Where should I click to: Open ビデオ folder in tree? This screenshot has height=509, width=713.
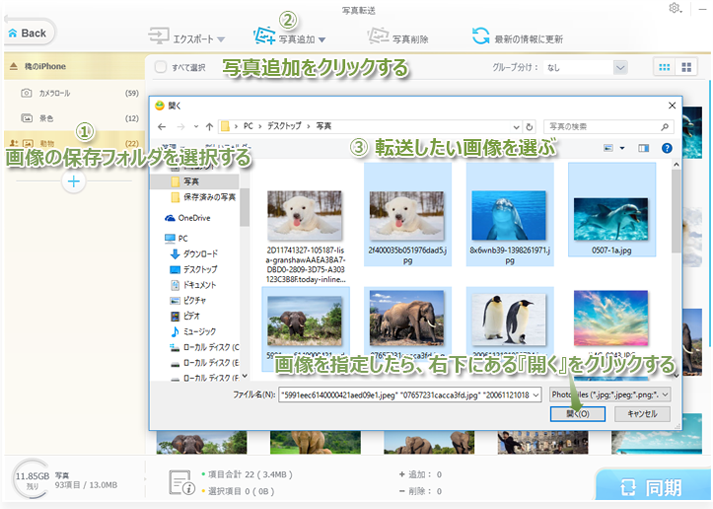pyautogui.click(x=185, y=316)
